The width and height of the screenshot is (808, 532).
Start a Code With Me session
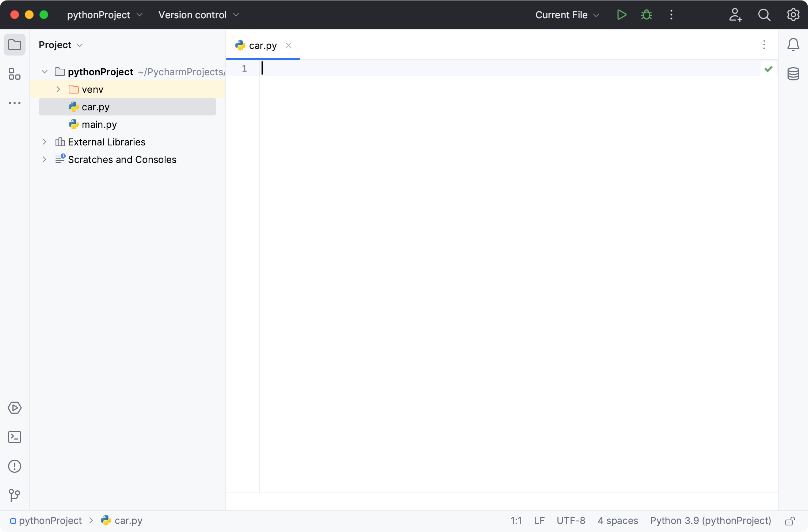pyautogui.click(x=736, y=15)
